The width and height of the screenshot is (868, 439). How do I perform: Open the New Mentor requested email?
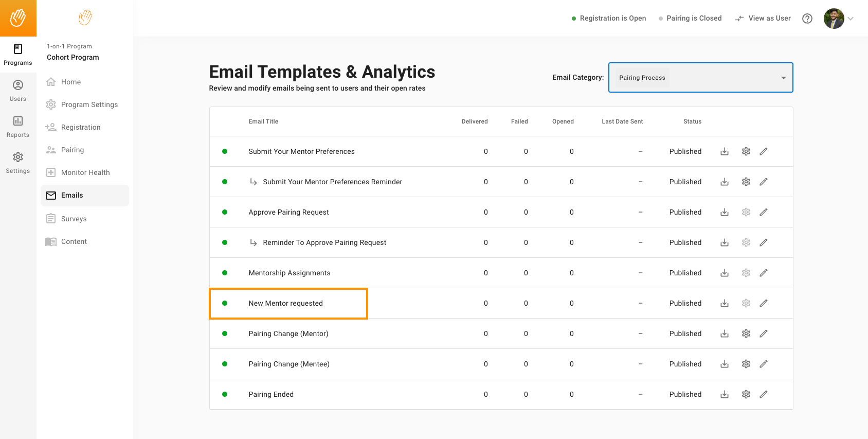285,303
